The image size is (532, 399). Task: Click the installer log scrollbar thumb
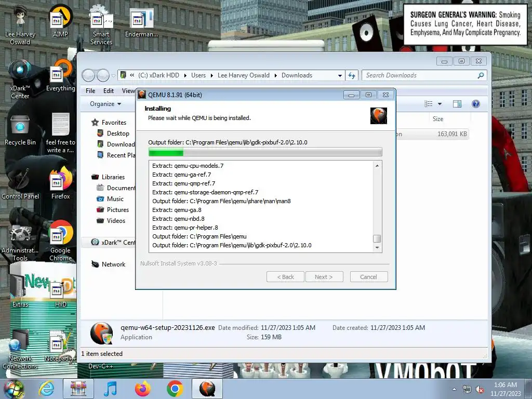(x=377, y=238)
